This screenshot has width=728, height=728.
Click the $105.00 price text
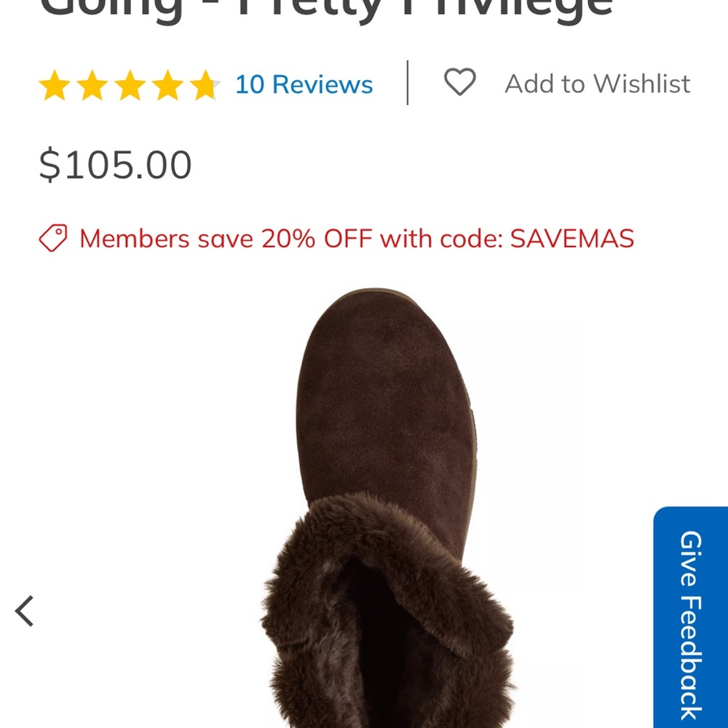116,163
